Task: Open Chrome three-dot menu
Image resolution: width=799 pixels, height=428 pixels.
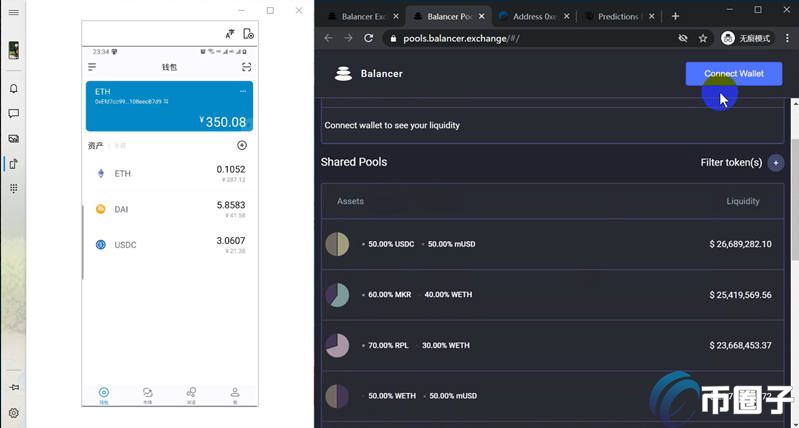Action: pyautogui.click(x=788, y=38)
